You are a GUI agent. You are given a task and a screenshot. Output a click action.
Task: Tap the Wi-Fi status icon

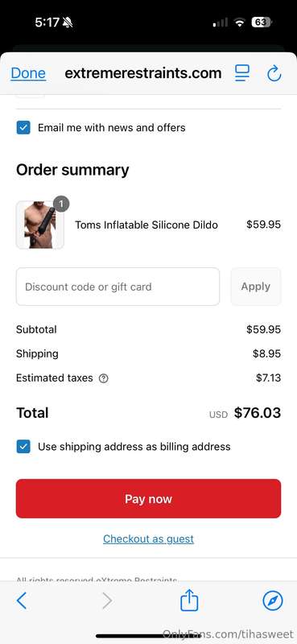pyautogui.click(x=240, y=23)
